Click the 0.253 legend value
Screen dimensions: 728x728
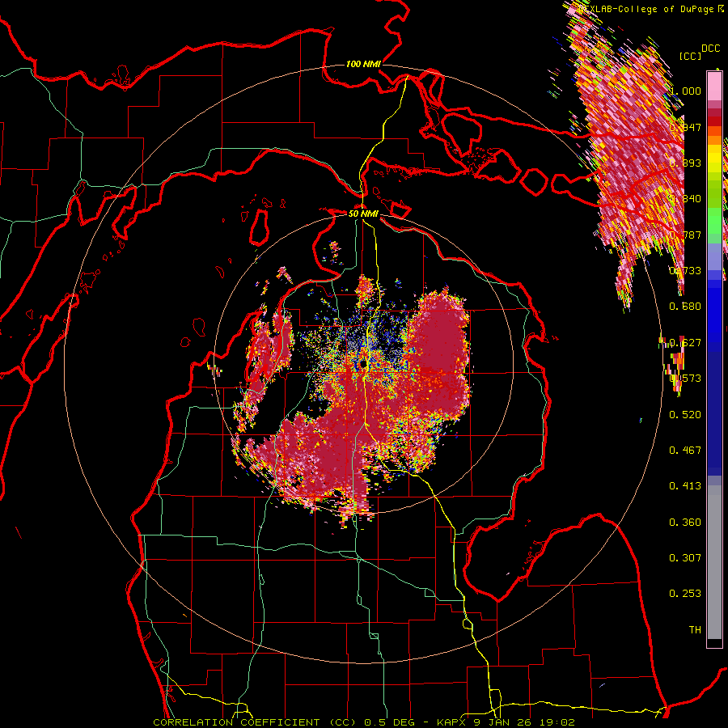click(x=685, y=594)
